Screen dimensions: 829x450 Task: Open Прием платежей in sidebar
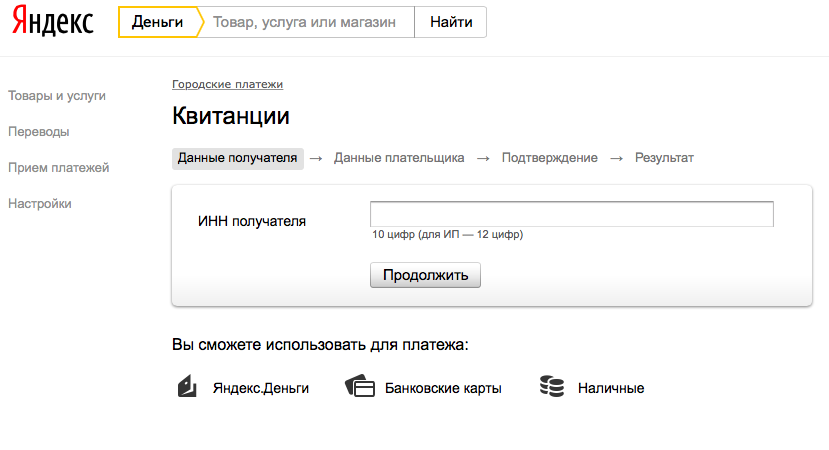click(x=58, y=168)
